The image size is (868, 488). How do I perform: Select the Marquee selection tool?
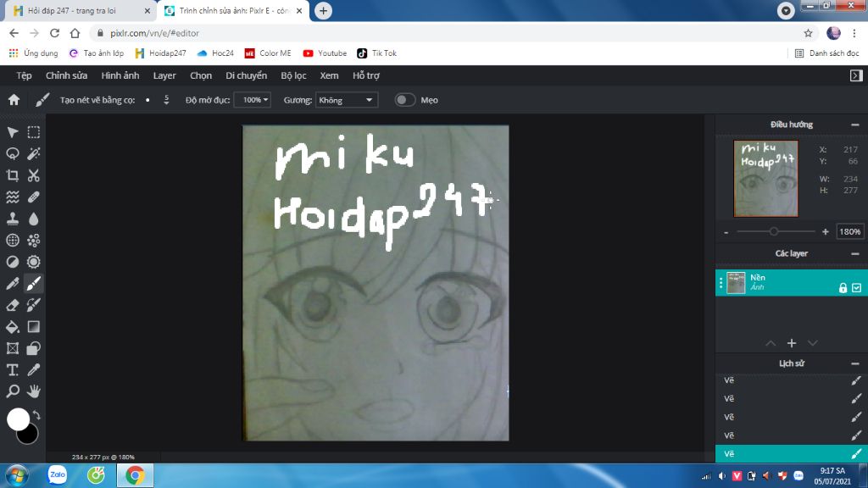click(34, 132)
